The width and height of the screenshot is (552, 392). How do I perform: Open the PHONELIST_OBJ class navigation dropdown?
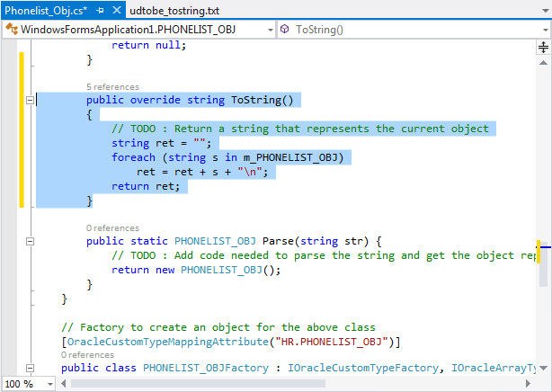click(x=271, y=30)
